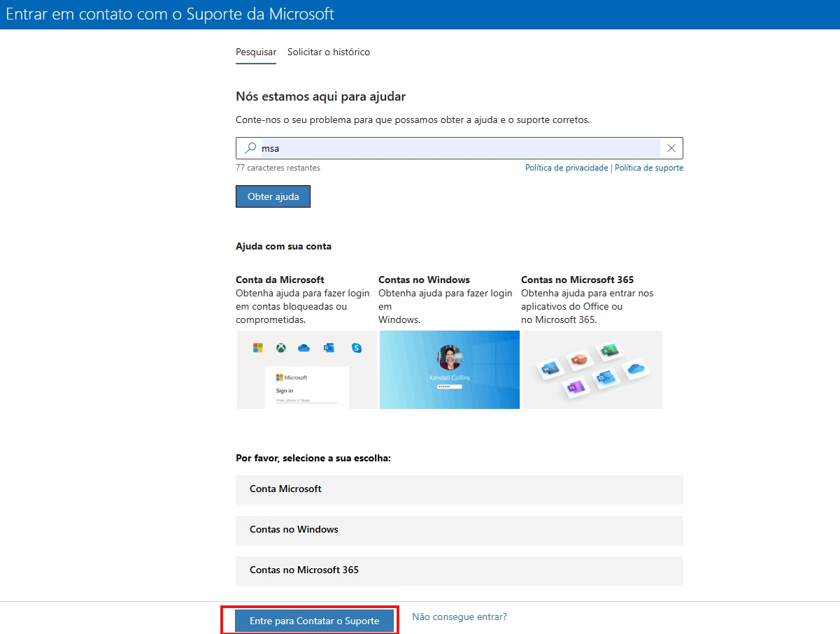Open the Política de privacidade link
Screen dimensions: 840x634
point(567,168)
